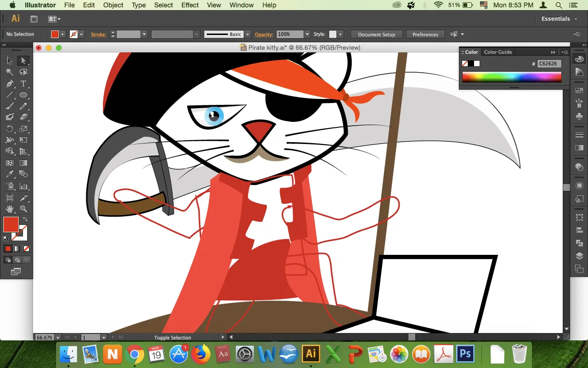588x368 pixels.
Task: Open the Effect menu
Action: coord(190,5)
